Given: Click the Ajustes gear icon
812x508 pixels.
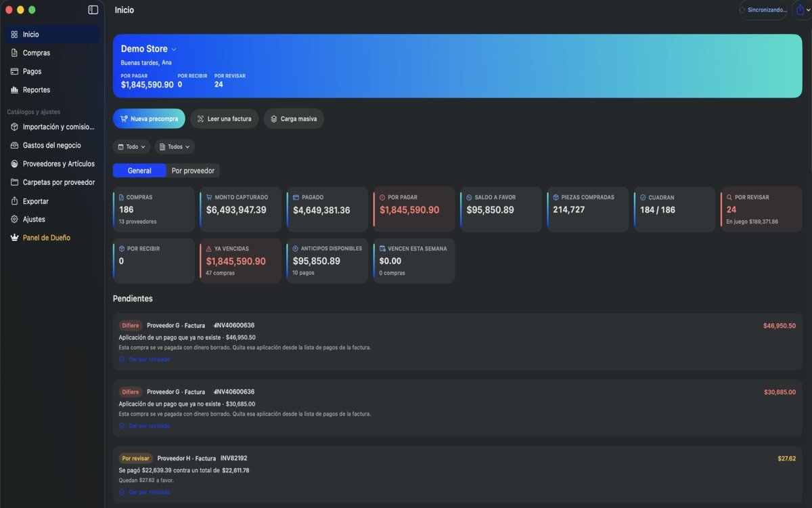Looking at the screenshot, I should click(14, 219).
